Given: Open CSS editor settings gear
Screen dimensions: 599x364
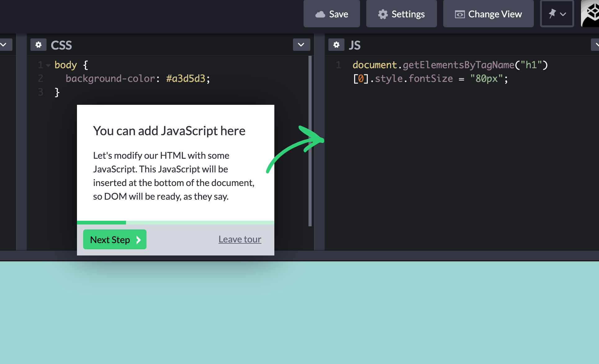Looking at the screenshot, I should pyautogui.click(x=38, y=45).
